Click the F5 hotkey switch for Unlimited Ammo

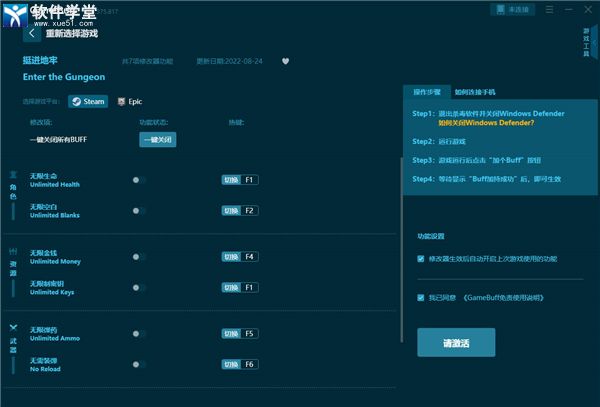click(240, 332)
